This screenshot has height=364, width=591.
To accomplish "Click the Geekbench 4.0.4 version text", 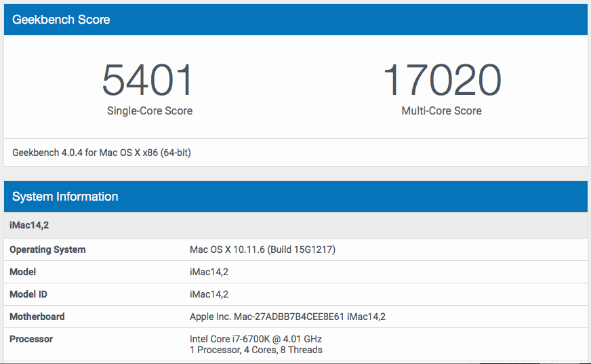I will (x=102, y=153).
